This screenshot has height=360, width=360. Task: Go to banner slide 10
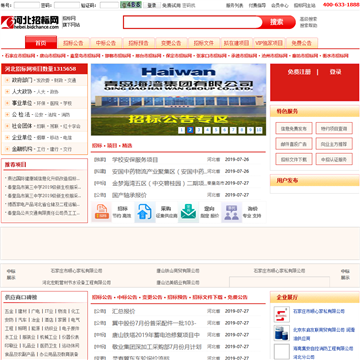(x=259, y=130)
